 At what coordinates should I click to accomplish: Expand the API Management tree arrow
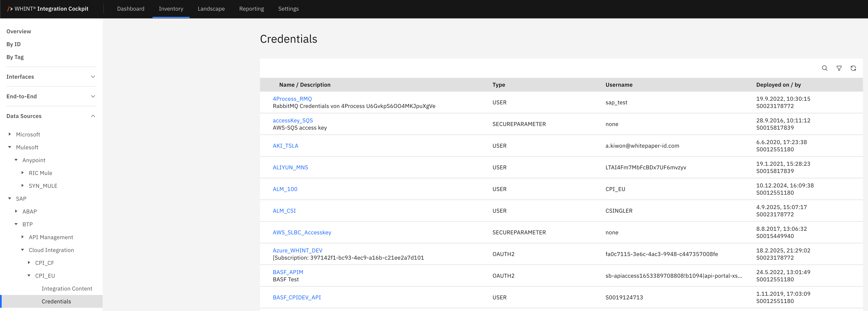coord(23,237)
